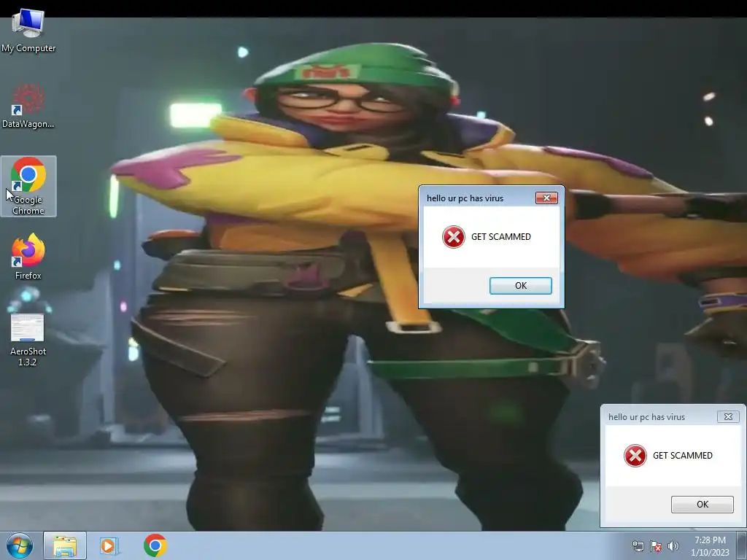
Task: Launch Windows Media Player from taskbar
Action: click(109, 545)
